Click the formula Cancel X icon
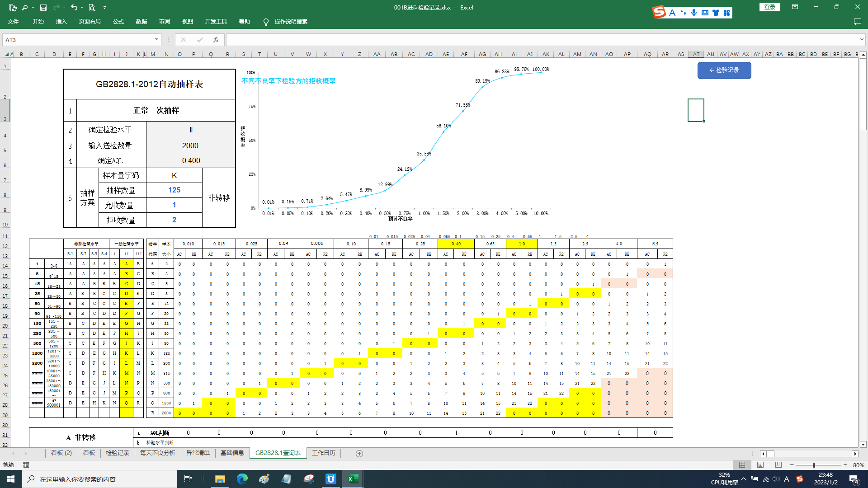Viewport: 868px width, 488px height. point(183,40)
